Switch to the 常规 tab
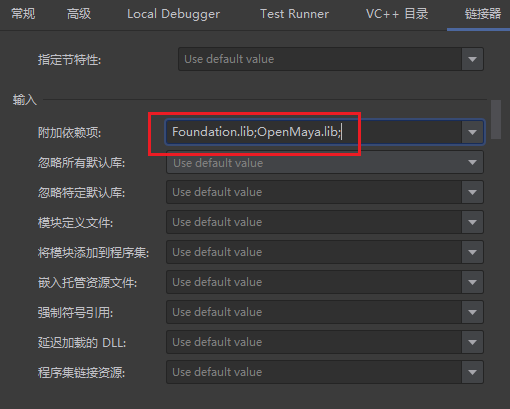Screen dimensions: 510x409 tap(23, 14)
